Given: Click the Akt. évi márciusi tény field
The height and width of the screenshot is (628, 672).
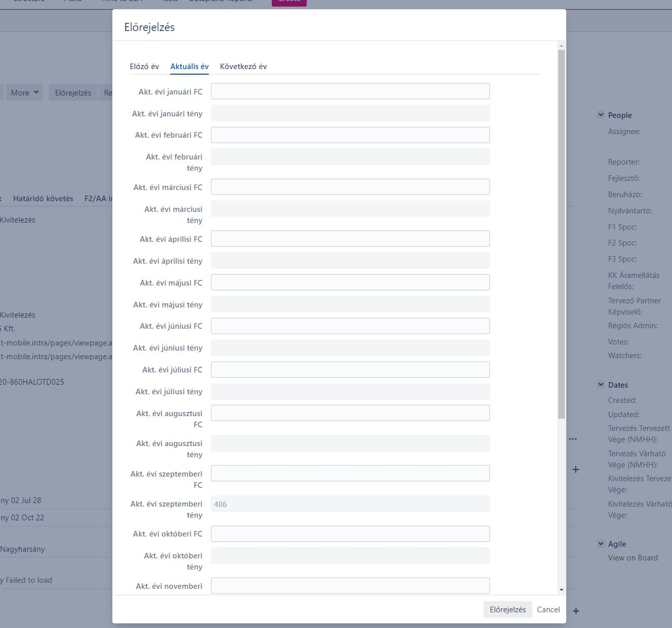Looking at the screenshot, I should coord(350,209).
